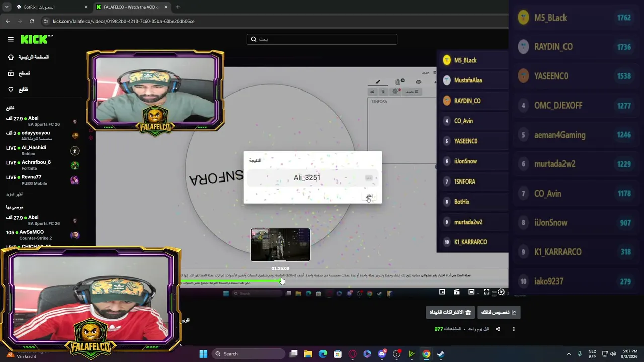Enter fullscreen on the video player

486,292
